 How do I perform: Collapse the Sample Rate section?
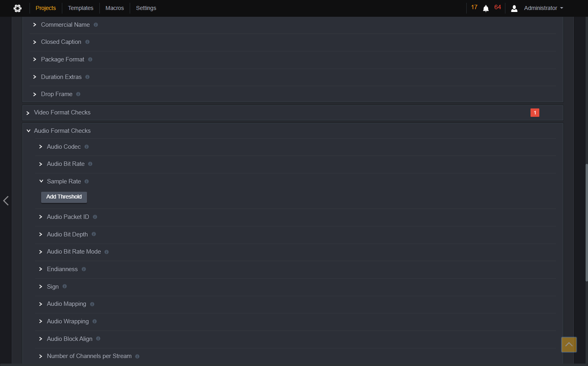(x=41, y=181)
